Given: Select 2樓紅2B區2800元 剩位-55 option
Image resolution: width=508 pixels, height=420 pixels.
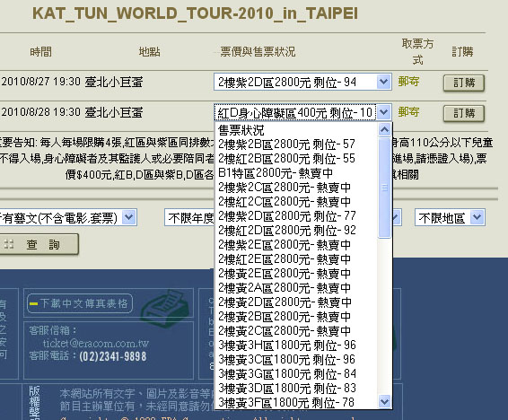Looking at the screenshot, I should point(296,158).
